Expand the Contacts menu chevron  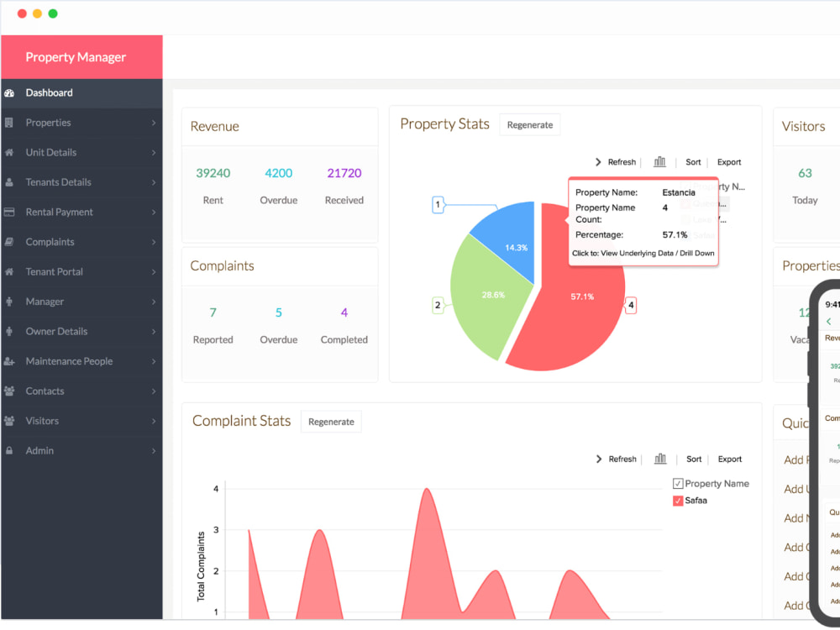pyautogui.click(x=153, y=391)
